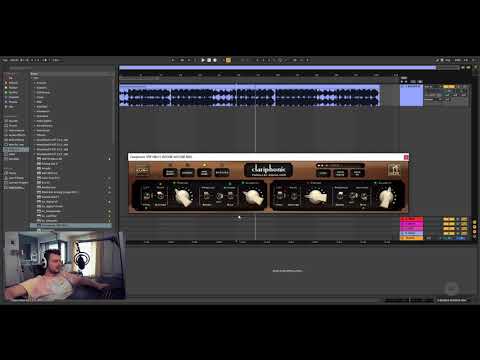Flip the right channel Lift switch
Viewport: 480px width, 360px height.
point(280,196)
